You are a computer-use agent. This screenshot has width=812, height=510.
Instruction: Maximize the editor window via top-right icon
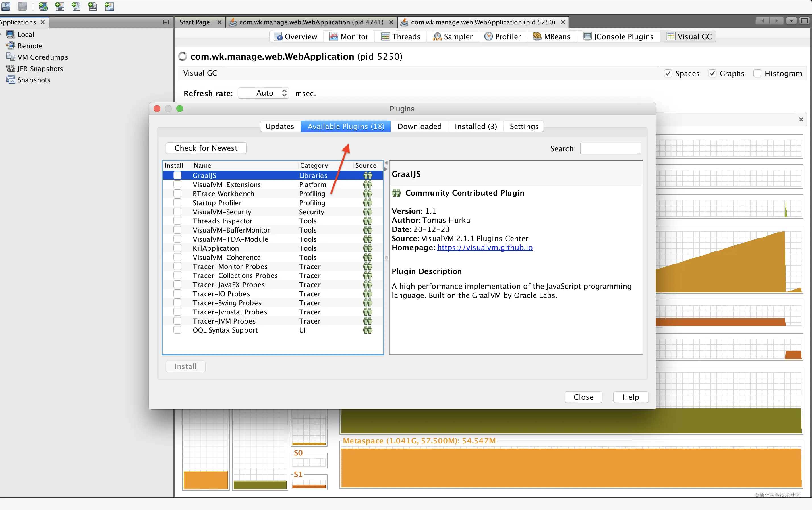click(x=804, y=21)
